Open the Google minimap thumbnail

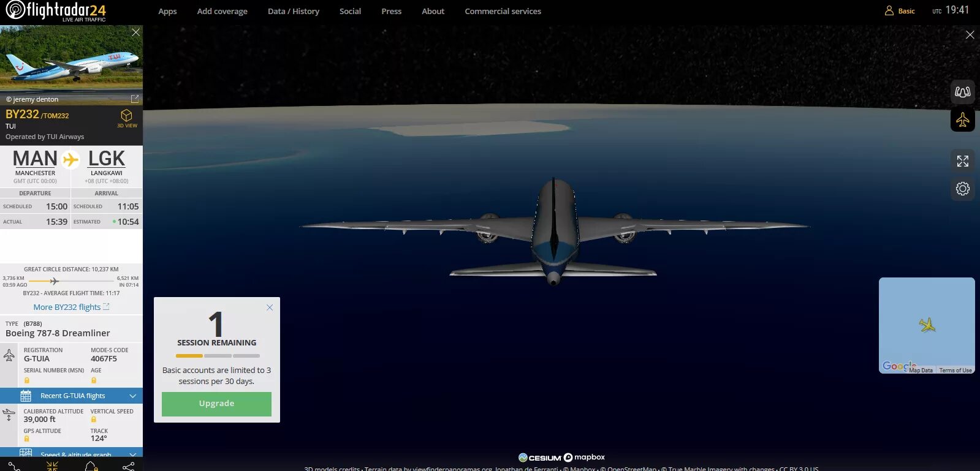click(x=927, y=325)
